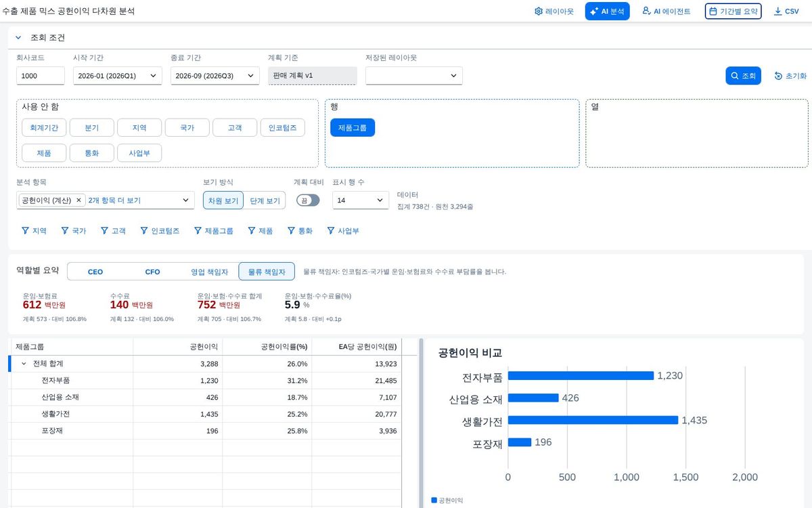The image size is (812, 508).
Task: Click the 운임·보험·수수료 합계 752 KPI
Action: (229, 308)
